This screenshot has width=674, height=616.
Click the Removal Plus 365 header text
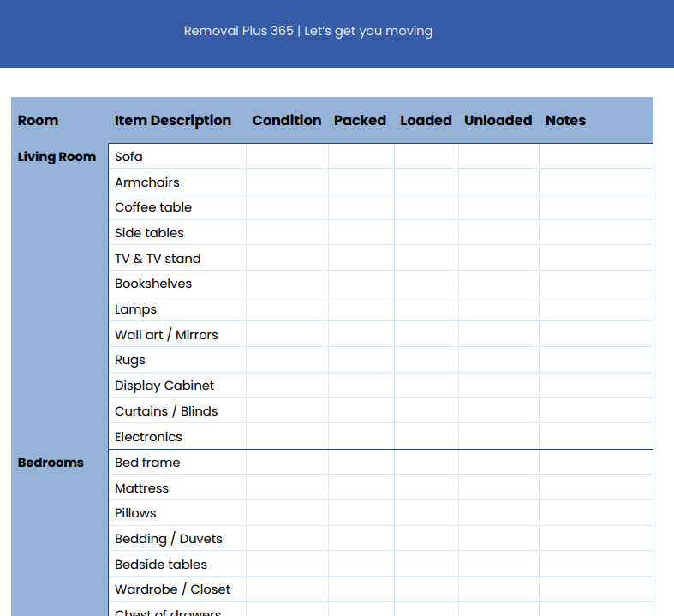(x=307, y=31)
